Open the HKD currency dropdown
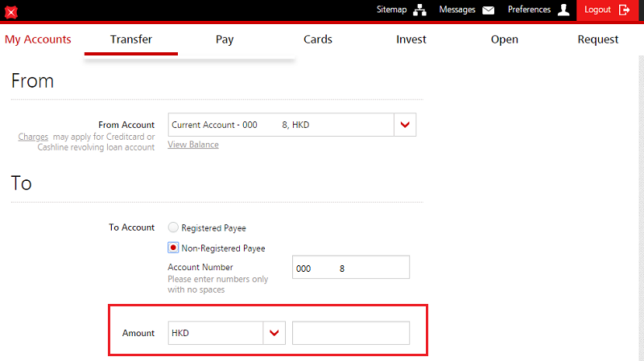Viewport: 644px width, 361px height. click(275, 333)
